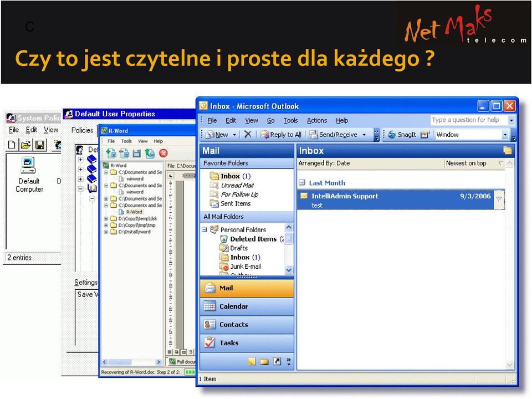The width and height of the screenshot is (532, 399).
Task: Click new document icon in System Policy toolbar
Action: point(12,145)
